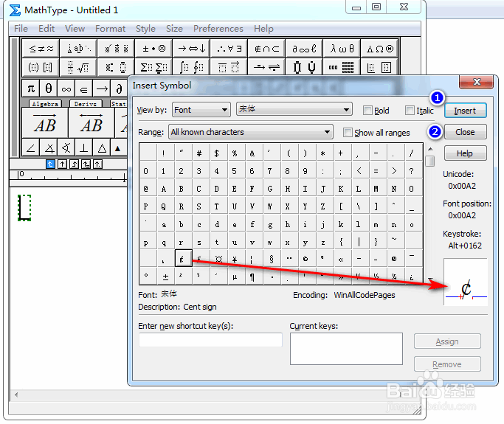504x424 pixels.
Task: Focus the new shortcut key field
Action: (x=210, y=340)
